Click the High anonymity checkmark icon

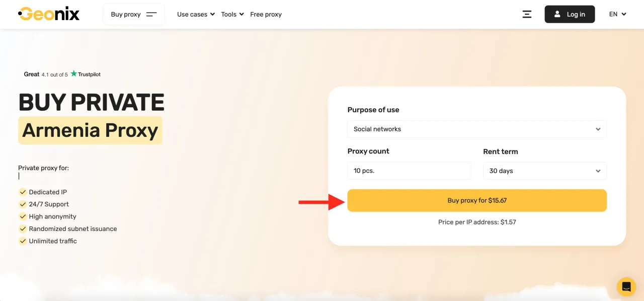tap(23, 216)
